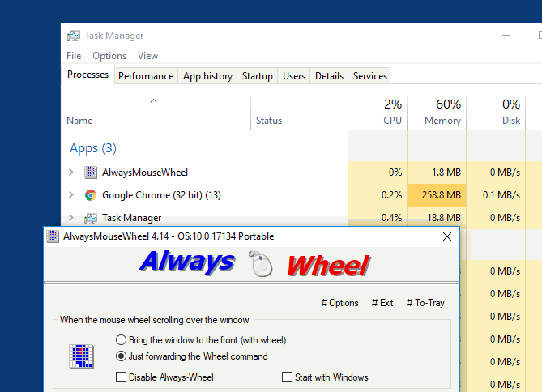Click the AlwaysMouseWheel app icon in process list

click(91, 173)
